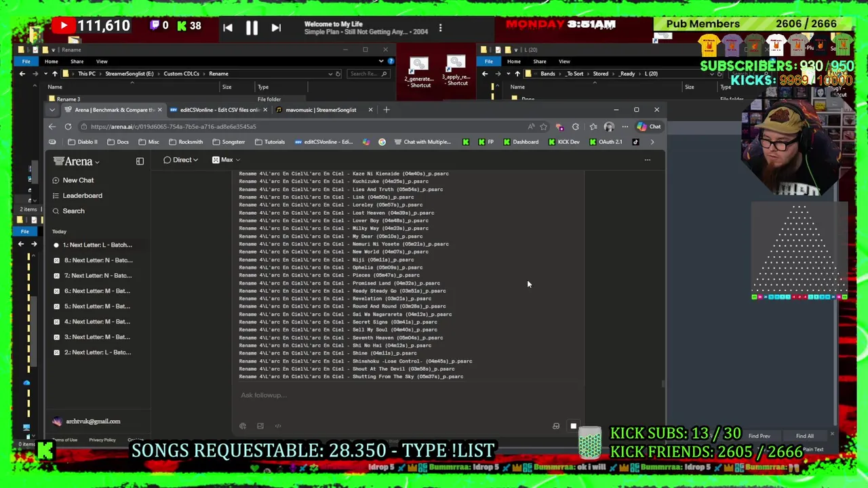Image resolution: width=868 pixels, height=488 pixels.
Task: Open chat '3: Next Letter: M - Bat...'
Action: [94, 337]
